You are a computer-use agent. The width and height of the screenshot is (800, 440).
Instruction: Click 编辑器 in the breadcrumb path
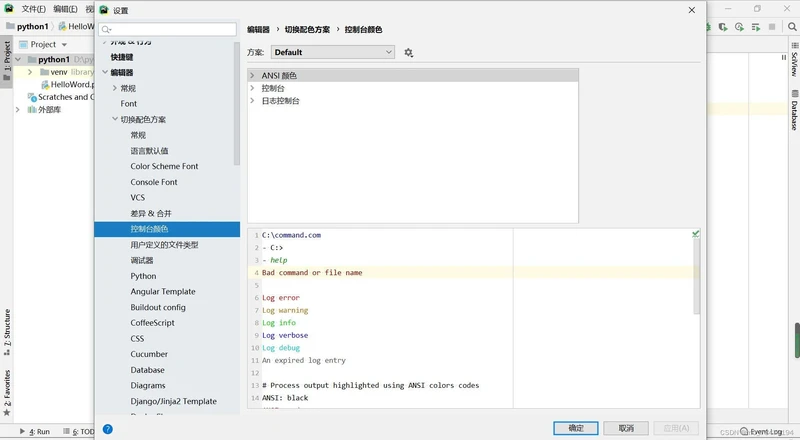pyautogui.click(x=258, y=30)
